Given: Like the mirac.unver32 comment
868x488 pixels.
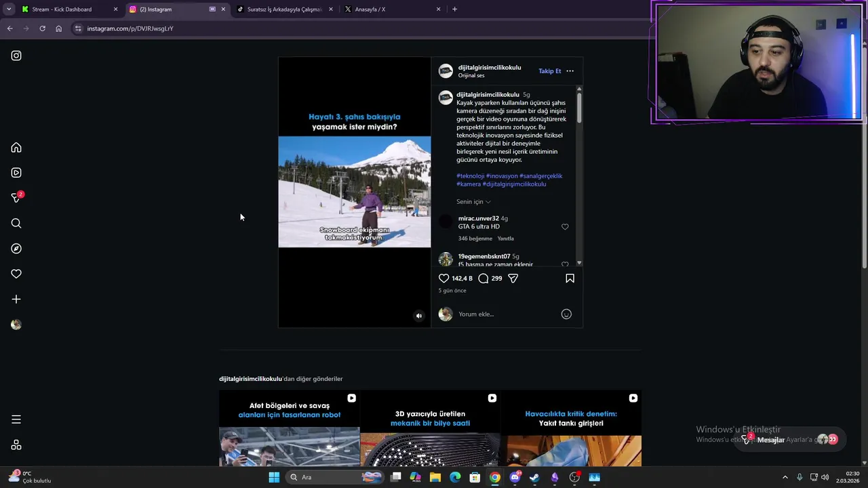Looking at the screenshot, I should click(565, 227).
